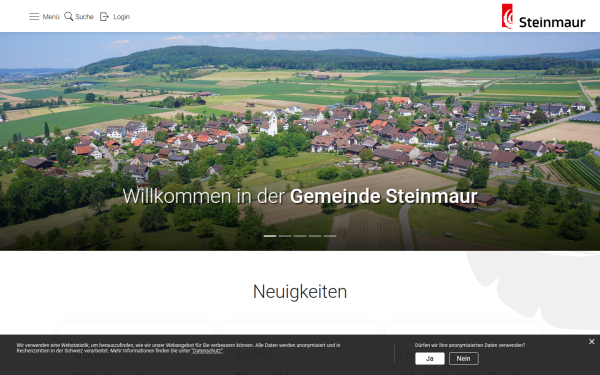Click the Steinmaur logo
Image resolution: width=600 pixels, height=375 pixels.
543,16
